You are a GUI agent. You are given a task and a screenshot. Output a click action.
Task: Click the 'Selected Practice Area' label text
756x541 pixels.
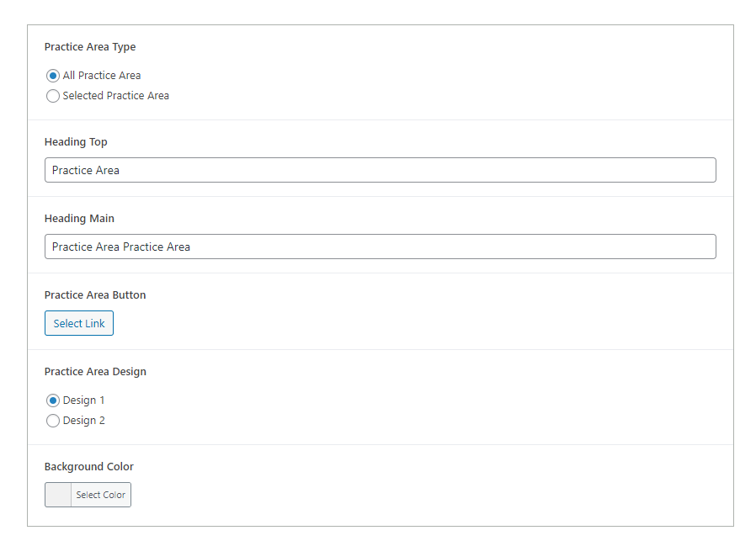click(x=115, y=96)
